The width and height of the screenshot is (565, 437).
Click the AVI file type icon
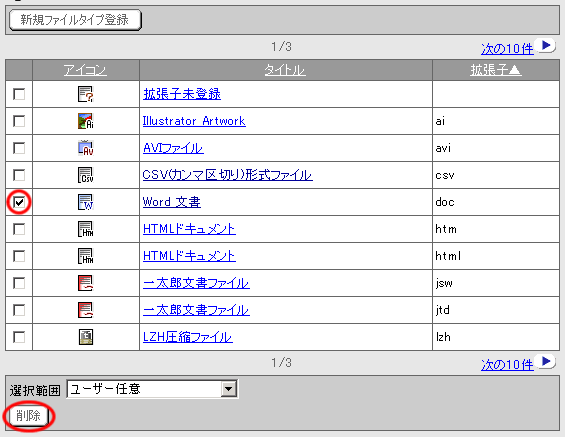tap(86, 148)
